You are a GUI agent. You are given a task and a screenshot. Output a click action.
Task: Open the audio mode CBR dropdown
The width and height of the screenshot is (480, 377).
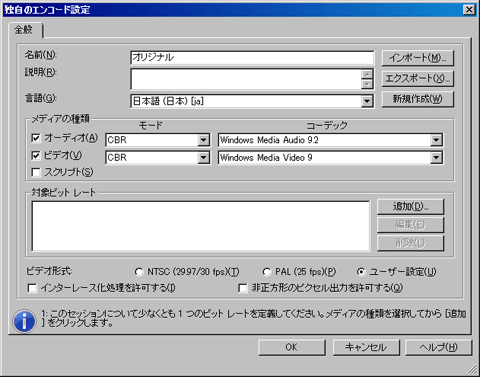[203, 140]
